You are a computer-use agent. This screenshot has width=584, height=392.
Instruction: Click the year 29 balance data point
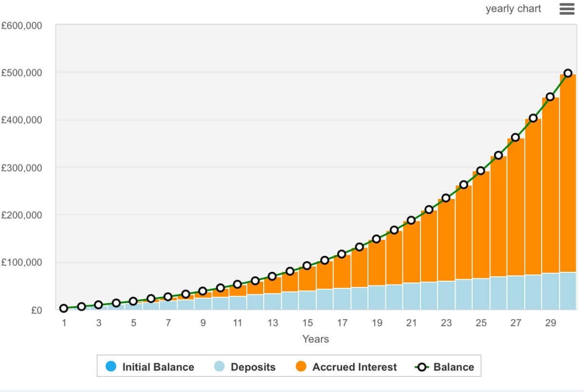[550, 97]
